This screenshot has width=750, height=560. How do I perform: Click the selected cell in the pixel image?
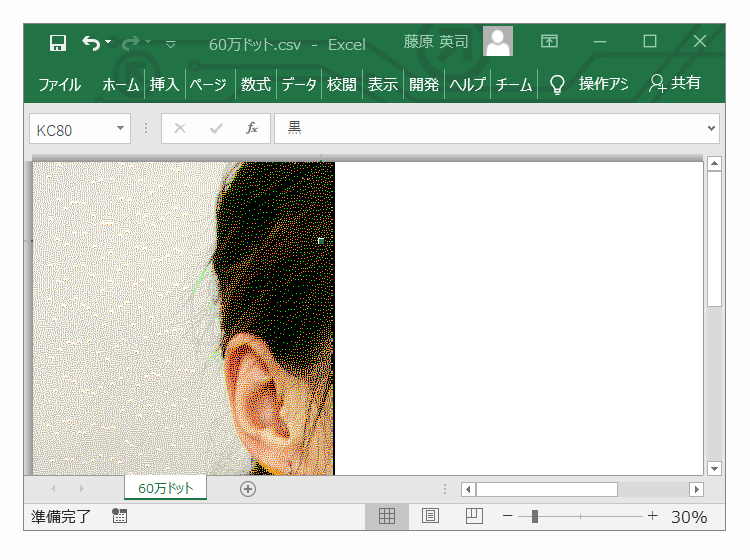click(321, 241)
